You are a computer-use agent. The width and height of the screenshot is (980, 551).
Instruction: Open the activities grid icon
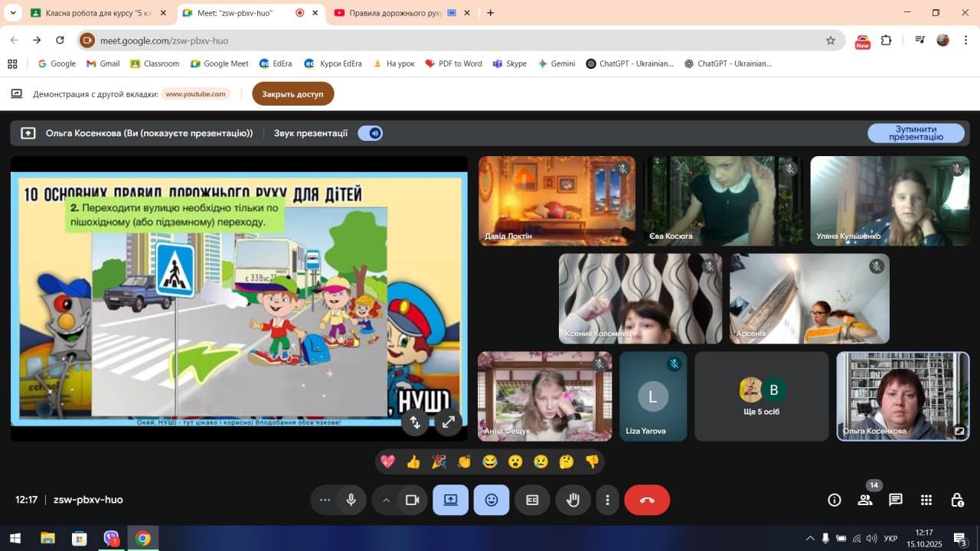click(926, 500)
